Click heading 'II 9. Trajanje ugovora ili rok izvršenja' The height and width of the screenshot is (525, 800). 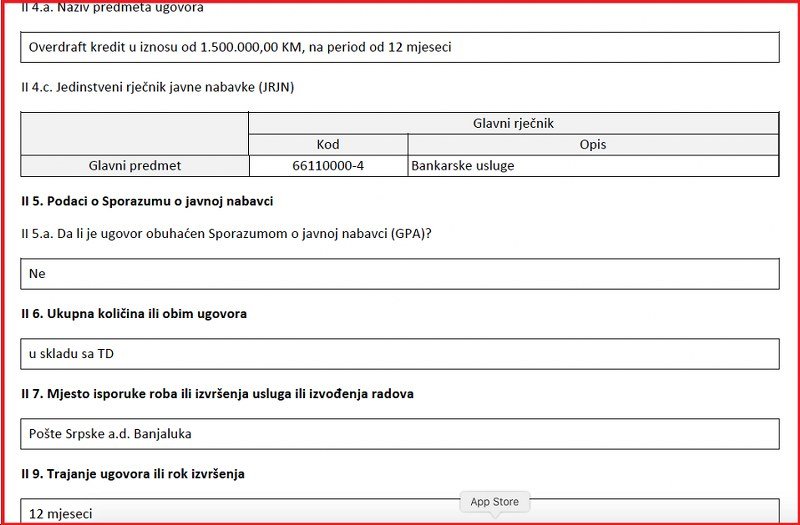point(133,474)
